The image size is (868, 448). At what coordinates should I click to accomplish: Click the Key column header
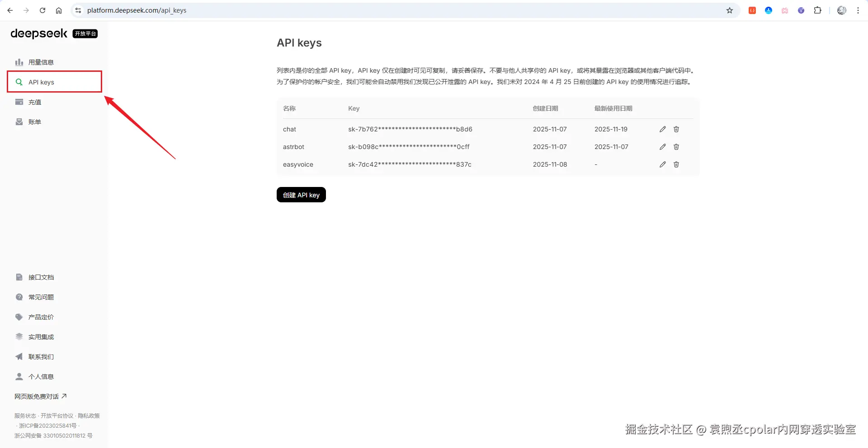pos(354,108)
